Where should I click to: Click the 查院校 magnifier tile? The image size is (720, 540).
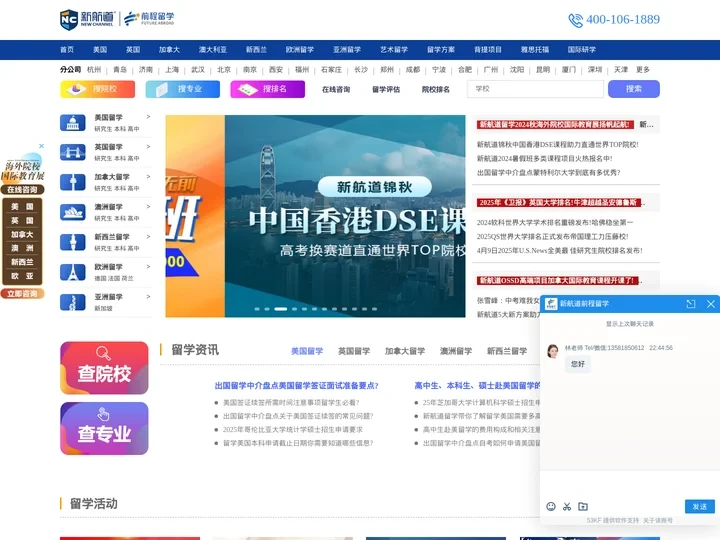coord(104,368)
